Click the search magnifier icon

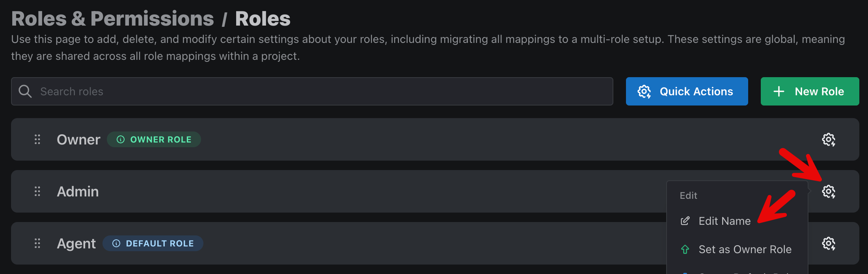25,91
